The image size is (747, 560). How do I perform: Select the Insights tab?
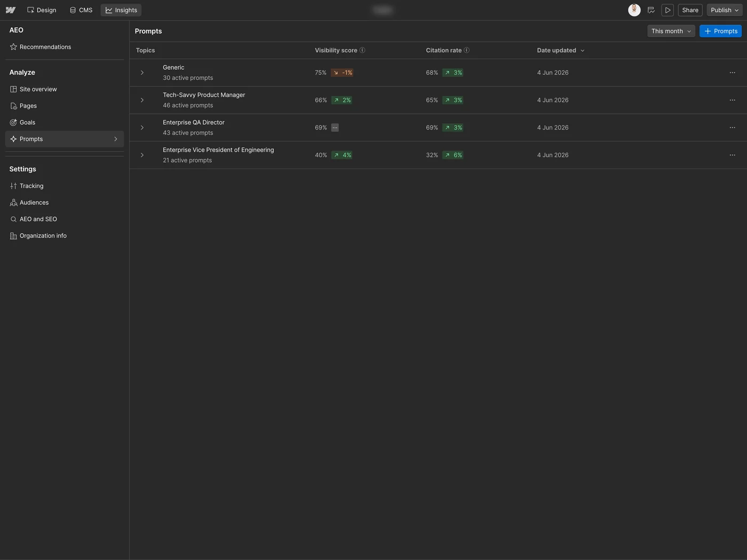[x=121, y=10]
